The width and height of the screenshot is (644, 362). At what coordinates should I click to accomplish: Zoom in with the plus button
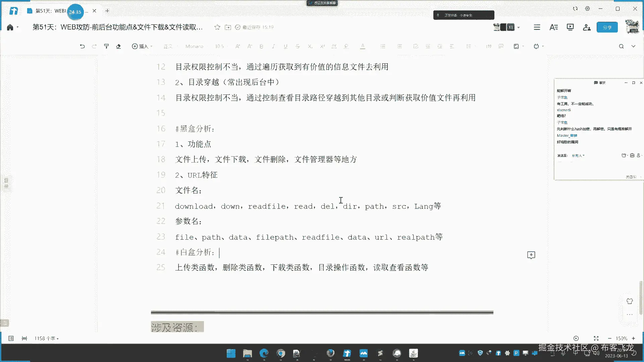633,339
